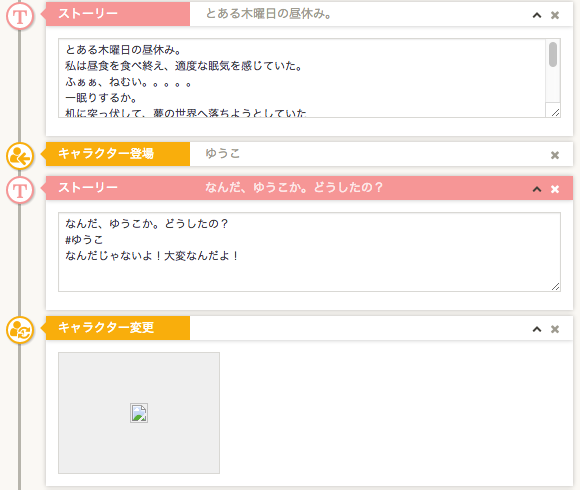Click the character entrance timeline icon

[x=20, y=156]
